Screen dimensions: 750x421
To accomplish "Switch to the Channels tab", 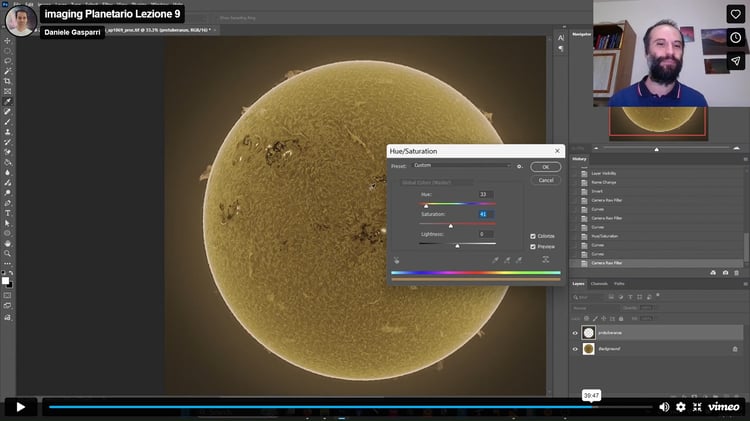I will coord(599,284).
